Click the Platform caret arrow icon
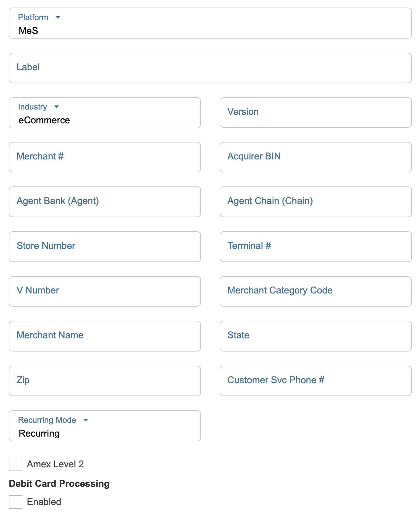 point(58,17)
